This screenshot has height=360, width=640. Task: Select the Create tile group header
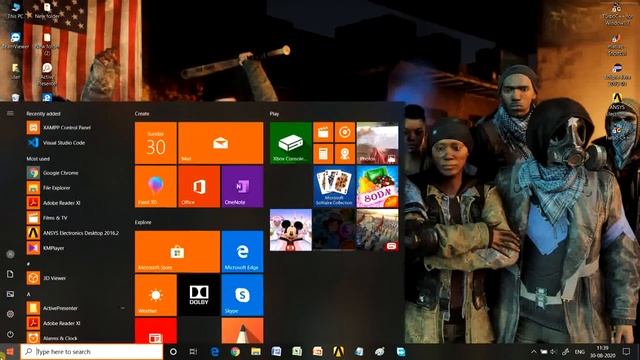click(142, 113)
